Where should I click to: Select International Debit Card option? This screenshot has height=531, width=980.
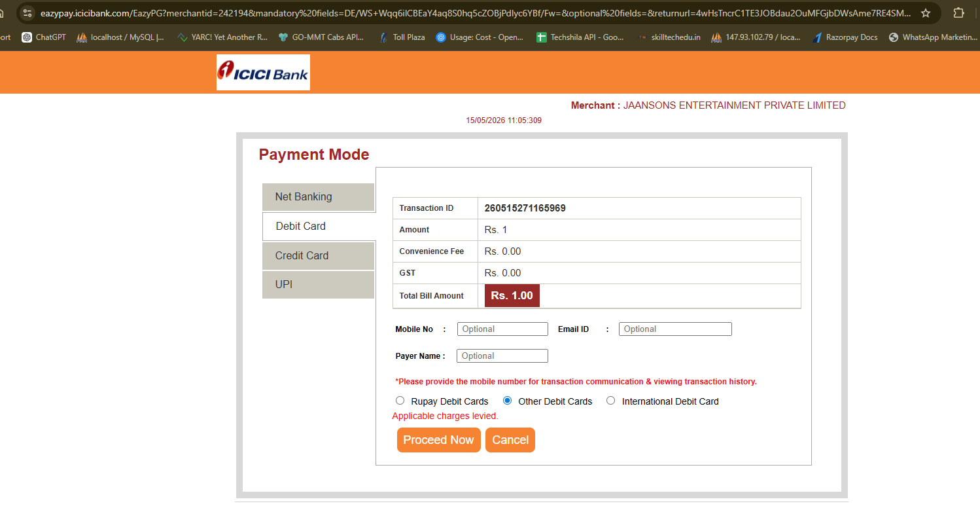click(x=611, y=401)
